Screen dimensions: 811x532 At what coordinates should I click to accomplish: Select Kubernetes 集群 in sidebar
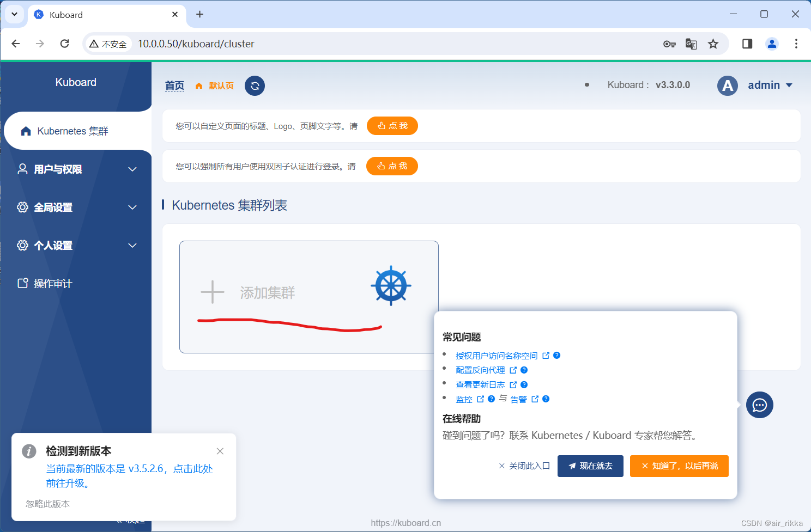[x=78, y=131]
